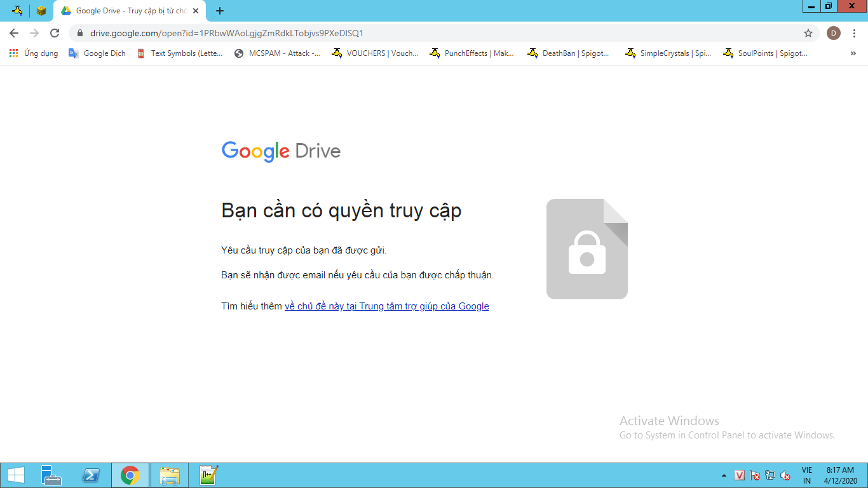Open the SimpleCrystals bookmark
Viewport: 868px width, 488px height.
[668, 53]
